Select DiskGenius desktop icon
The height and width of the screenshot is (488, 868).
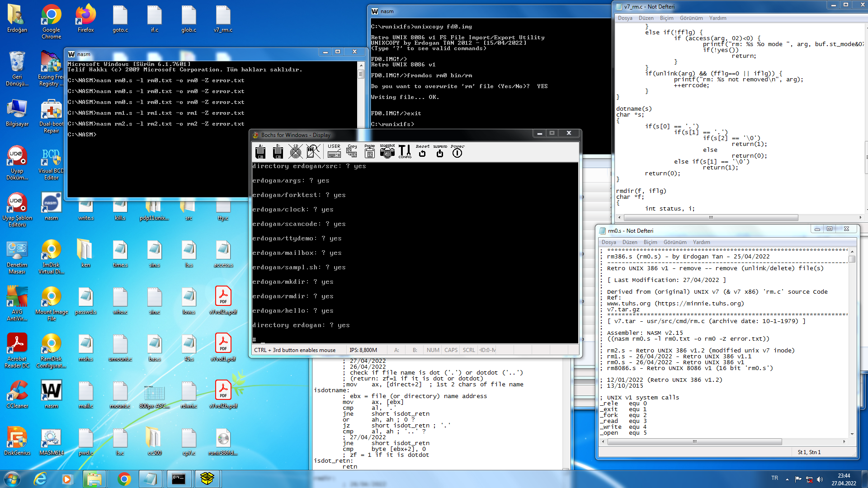click(x=17, y=441)
